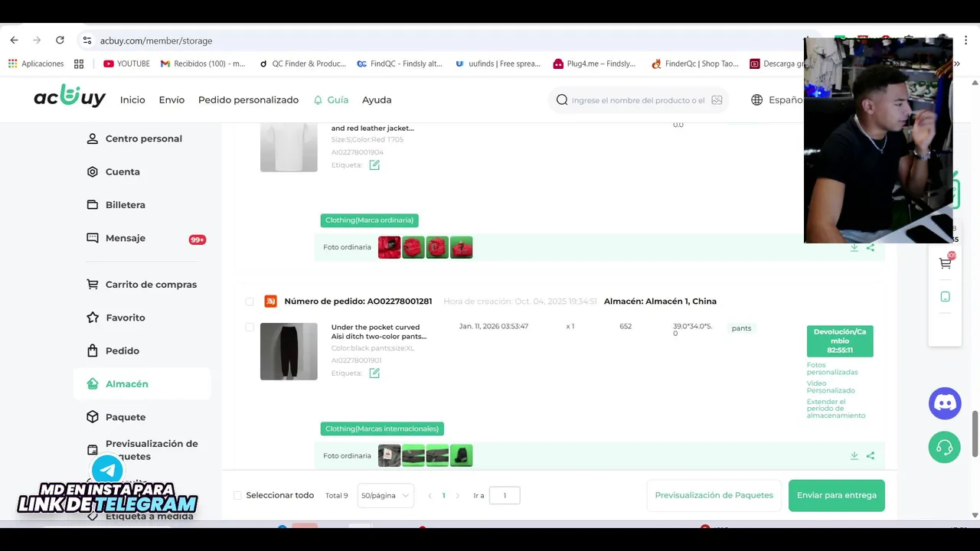Click the image search icon in search bar
The height and width of the screenshot is (551, 980).
tap(717, 100)
